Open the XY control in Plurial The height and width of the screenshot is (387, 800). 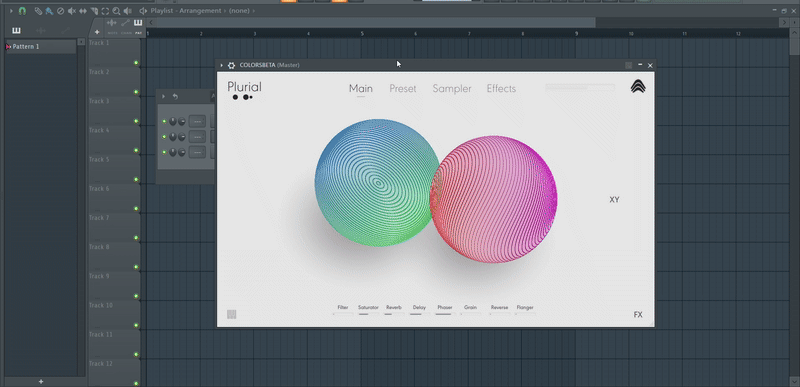tap(614, 200)
